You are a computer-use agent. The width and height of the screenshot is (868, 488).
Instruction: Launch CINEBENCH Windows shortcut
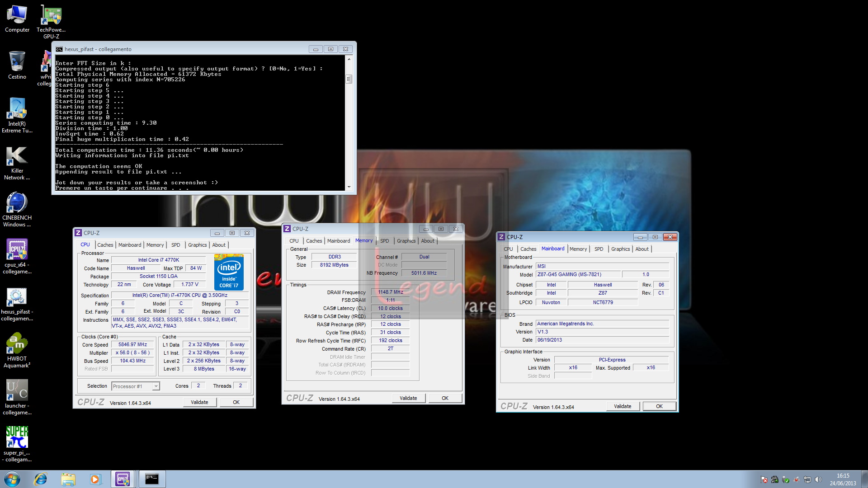pos(17,209)
